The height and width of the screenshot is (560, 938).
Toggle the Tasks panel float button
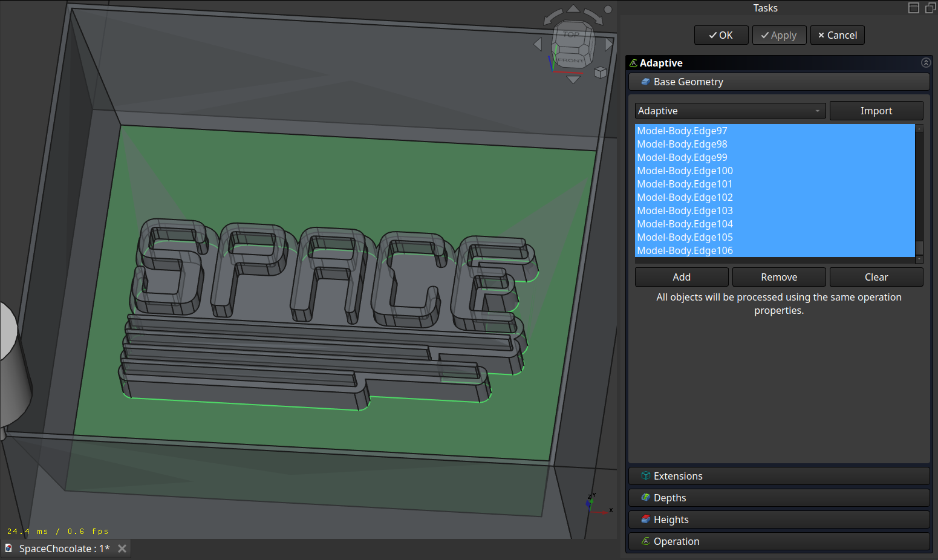(x=931, y=8)
